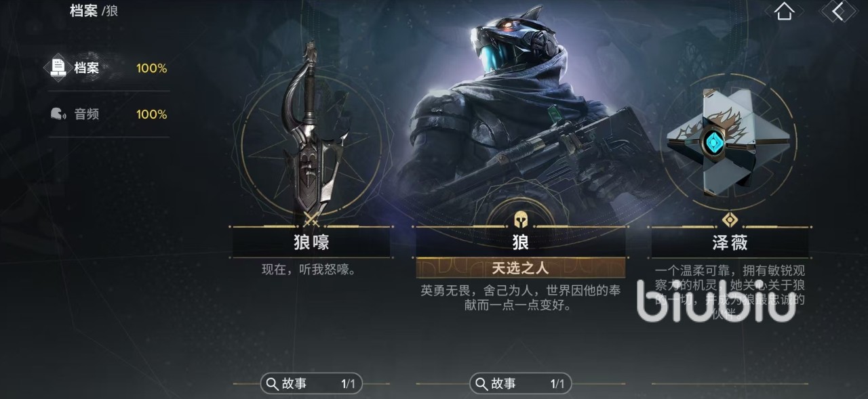Click the magnifier in 狼 故事 button

click(481, 384)
